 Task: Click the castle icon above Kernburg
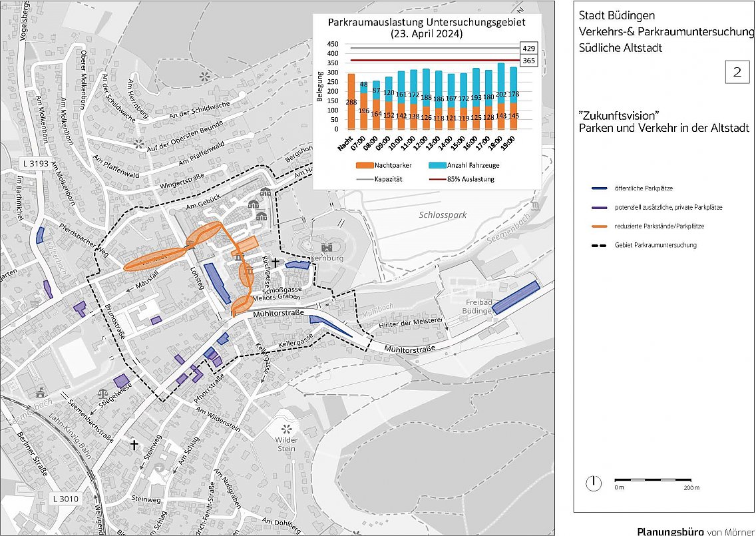(327, 248)
